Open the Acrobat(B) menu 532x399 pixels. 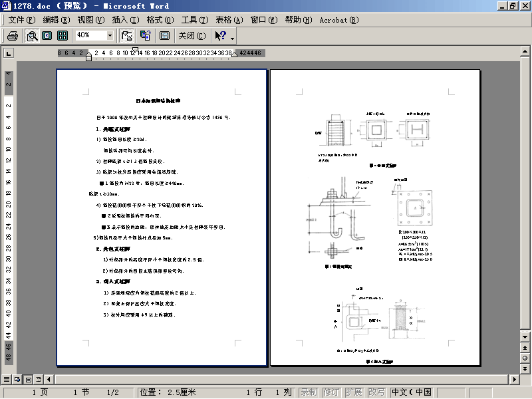click(x=339, y=20)
